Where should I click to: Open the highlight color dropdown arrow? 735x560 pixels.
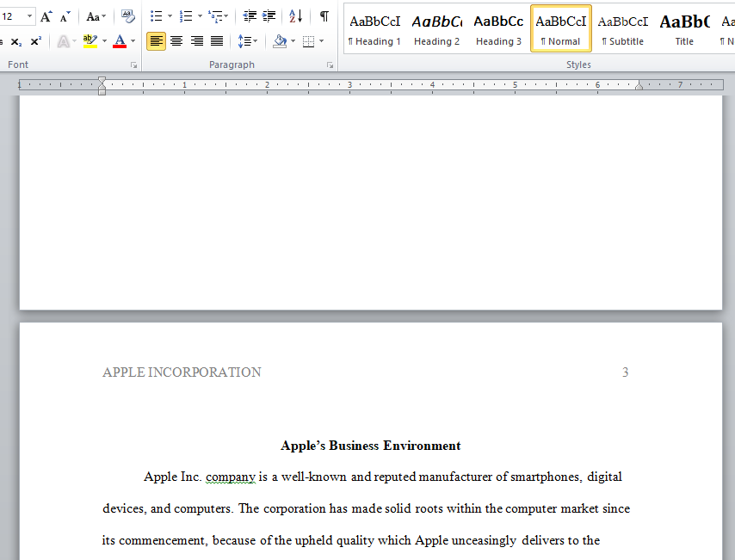pyautogui.click(x=104, y=41)
